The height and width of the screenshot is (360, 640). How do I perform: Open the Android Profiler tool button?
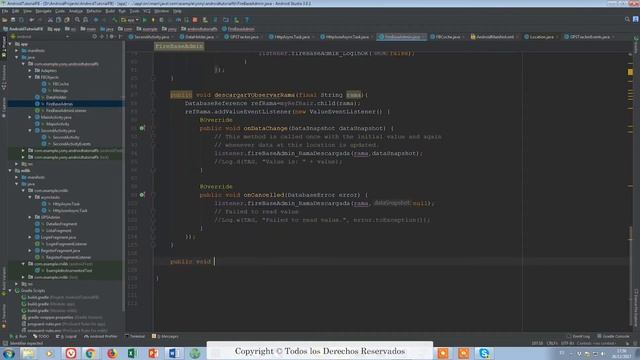(100, 336)
